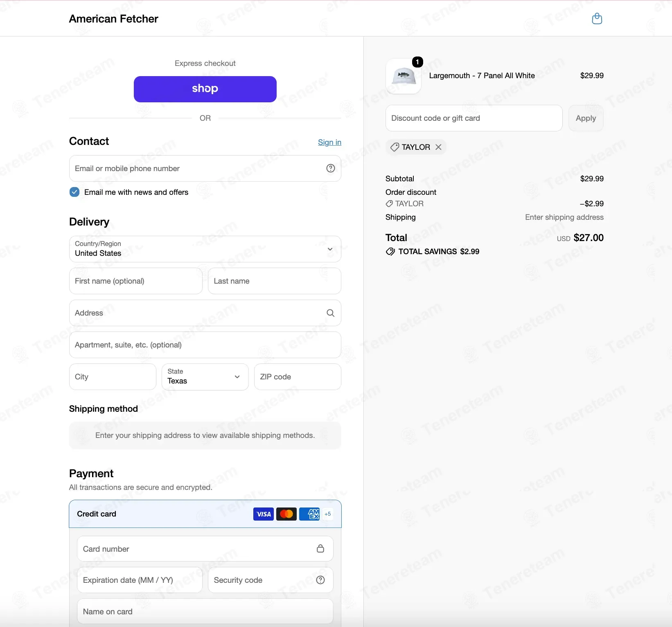
Task: Focus the First name (optional) field
Action: (x=136, y=281)
